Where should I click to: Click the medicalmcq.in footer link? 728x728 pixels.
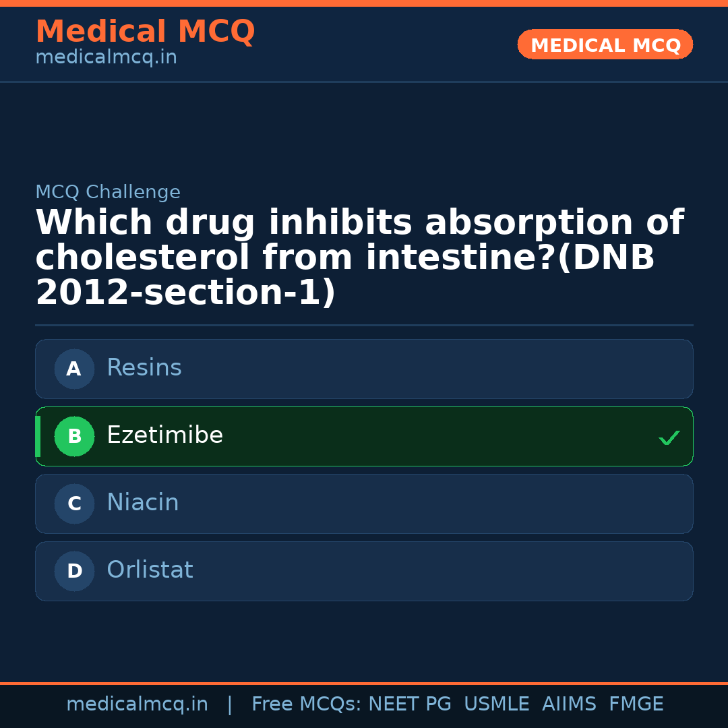click(137, 704)
